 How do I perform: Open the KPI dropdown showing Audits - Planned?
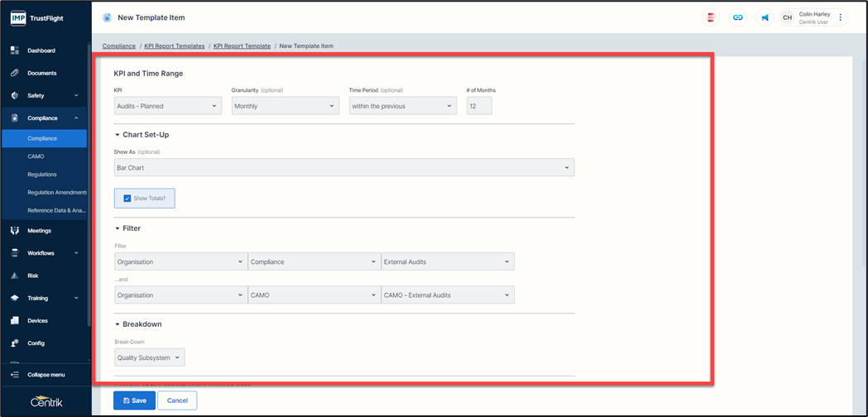click(167, 106)
